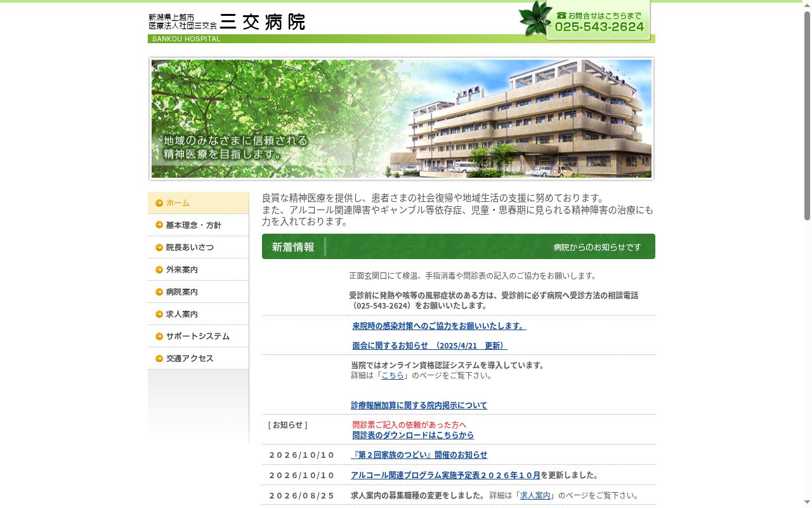Click the 2026/08/25 date entry
Image resolution: width=812 pixels, height=508 pixels.
(301, 495)
